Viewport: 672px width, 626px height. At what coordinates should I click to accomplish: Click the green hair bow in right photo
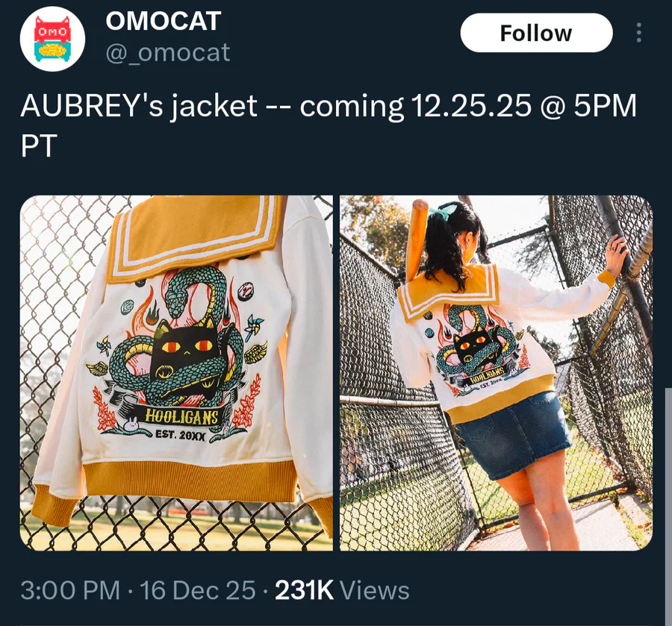(444, 212)
